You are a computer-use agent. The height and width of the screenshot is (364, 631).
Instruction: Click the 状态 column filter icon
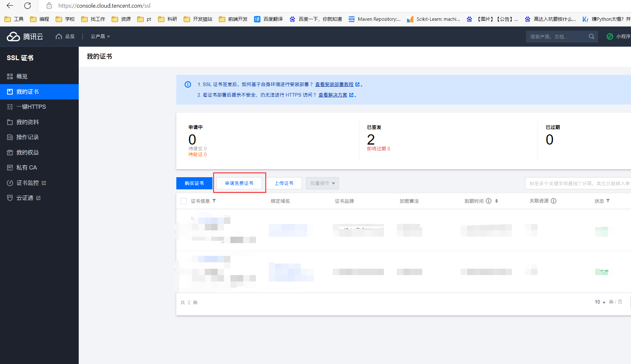pos(608,201)
